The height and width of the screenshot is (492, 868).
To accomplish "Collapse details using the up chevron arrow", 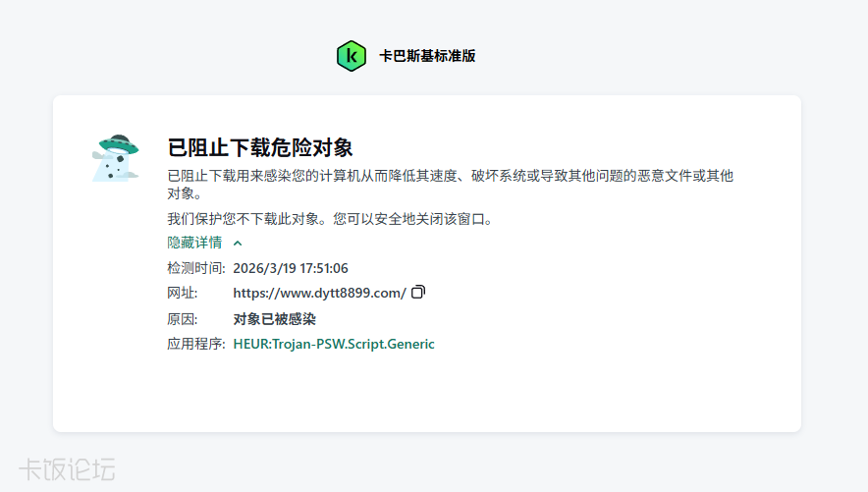I will click(x=238, y=243).
